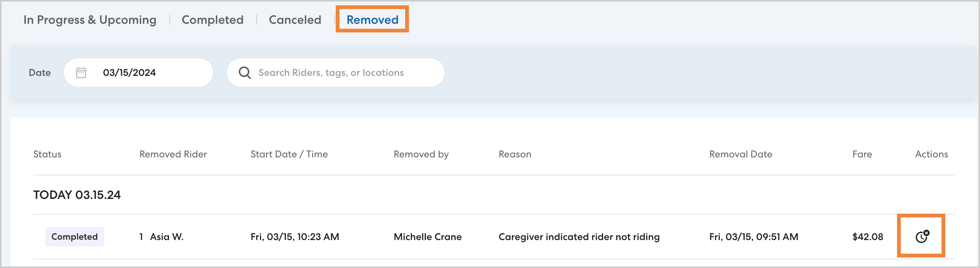
Task: Click the Start Date / Time column header
Action: click(x=289, y=154)
